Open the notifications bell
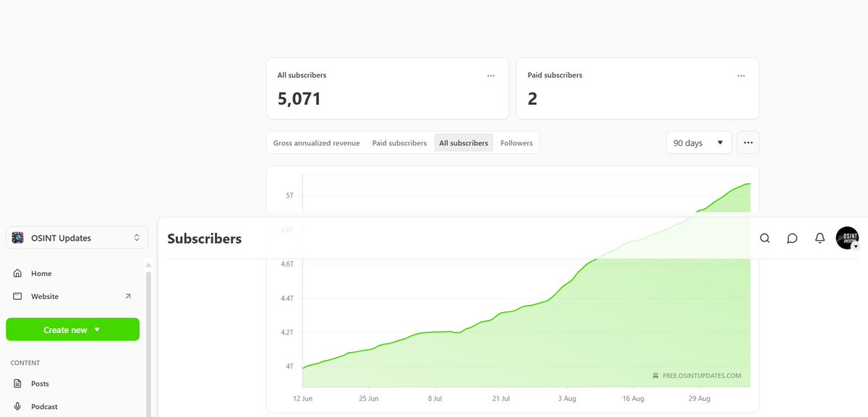 820,238
